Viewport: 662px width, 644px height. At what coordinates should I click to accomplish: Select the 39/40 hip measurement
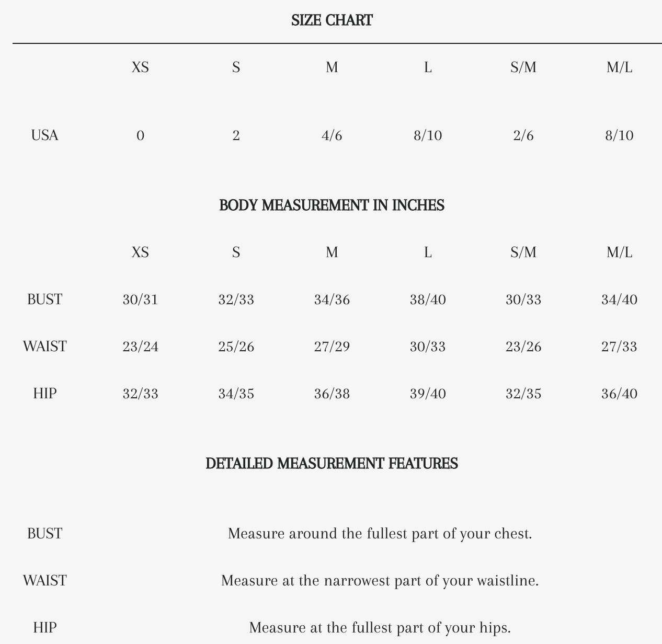(427, 394)
